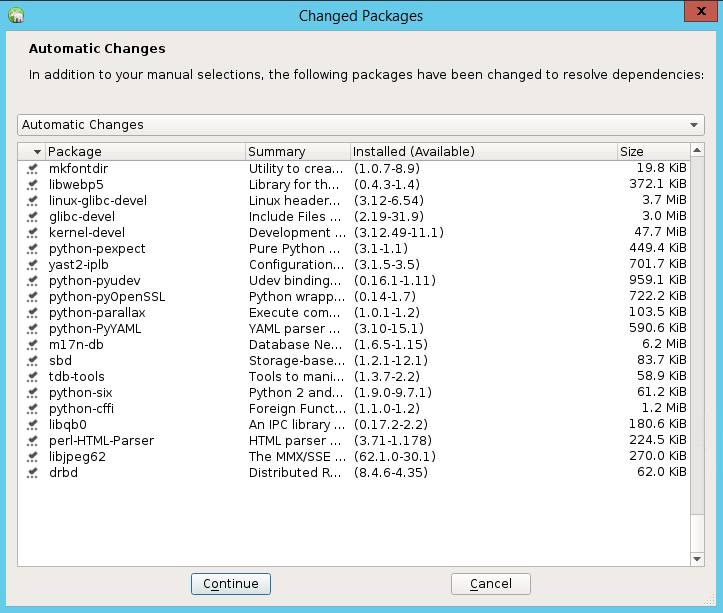Select the mkfontdir package name
The image size is (723, 613).
coord(78,169)
